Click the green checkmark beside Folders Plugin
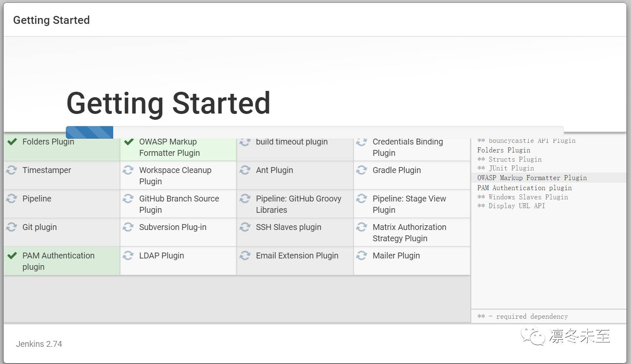Image resolution: width=631 pixels, height=364 pixels. click(x=12, y=142)
